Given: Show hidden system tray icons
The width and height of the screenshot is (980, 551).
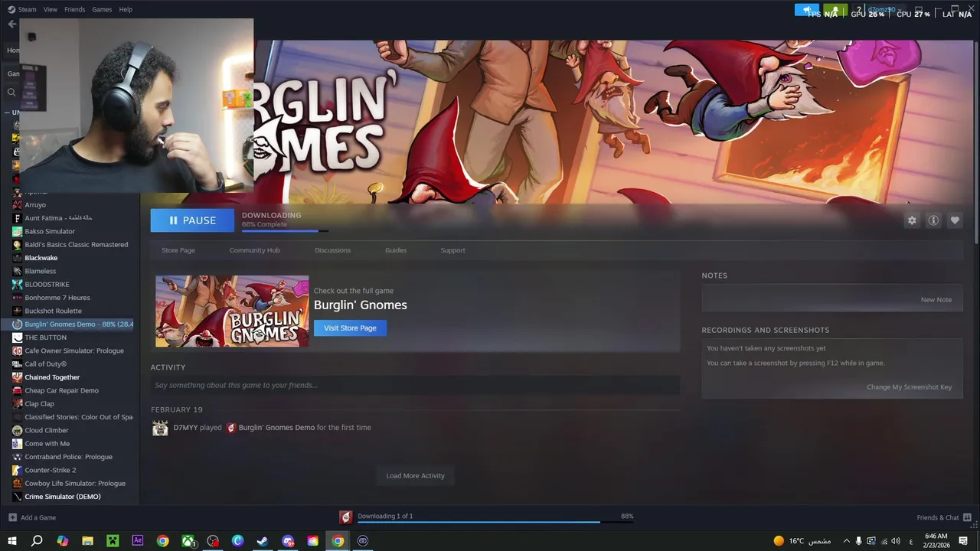Looking at the screenshot, I should (846, 541).
